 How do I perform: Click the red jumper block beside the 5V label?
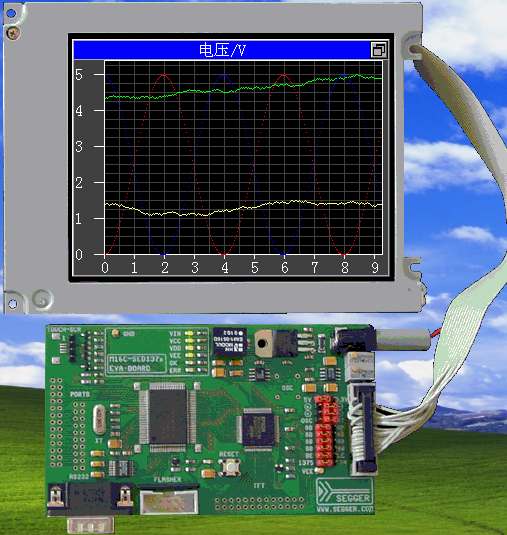323,399
